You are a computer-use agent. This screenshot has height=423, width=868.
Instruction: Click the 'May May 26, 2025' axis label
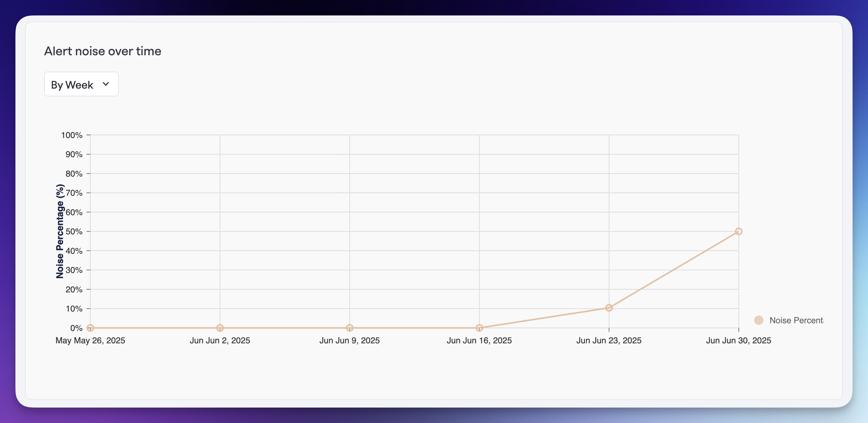pos(90,340)
